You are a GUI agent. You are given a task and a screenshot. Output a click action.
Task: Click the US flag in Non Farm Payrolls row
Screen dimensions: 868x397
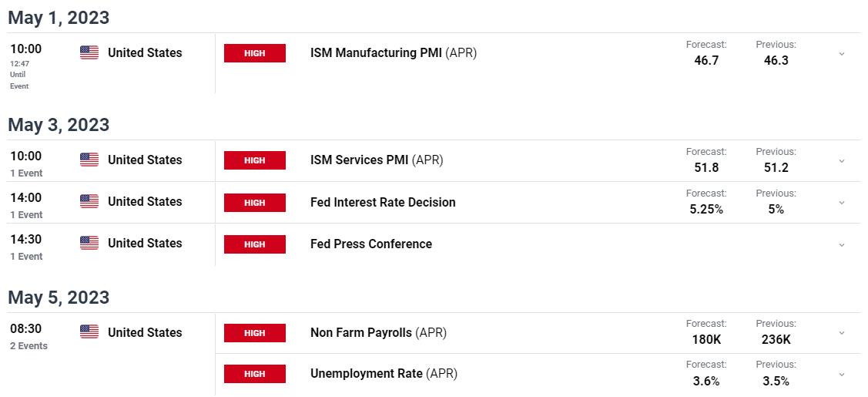(89, 332)
